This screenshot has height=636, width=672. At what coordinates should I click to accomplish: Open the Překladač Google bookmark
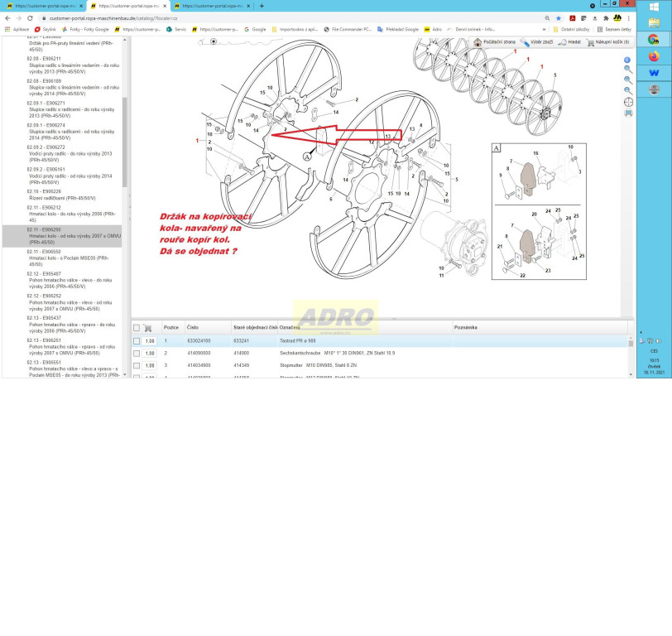398,30
